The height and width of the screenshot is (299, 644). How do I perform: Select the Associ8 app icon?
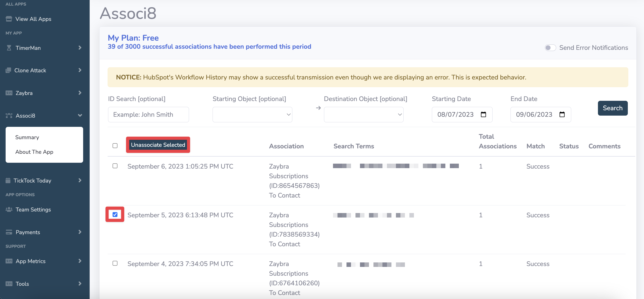(x=9, y=115)
